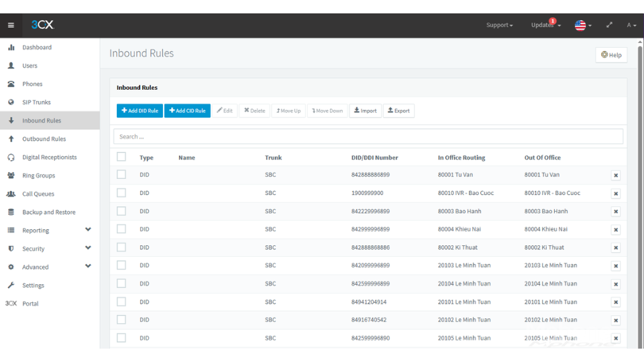This screenshot has height=362, width=644.
Task: Check the box for DID 84916740542
Action: pyautogui.click(x=121, y=319)
